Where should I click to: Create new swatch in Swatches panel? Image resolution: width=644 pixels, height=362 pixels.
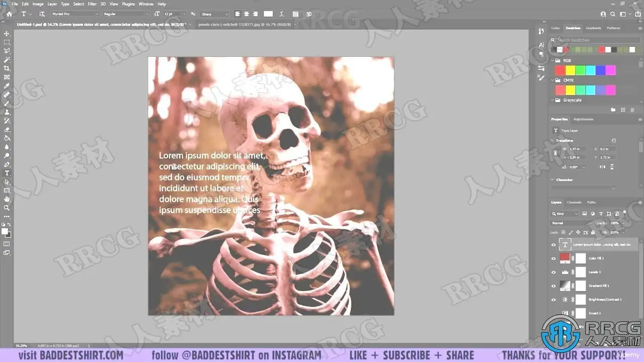pyautogui.click(x=623, y=110)
